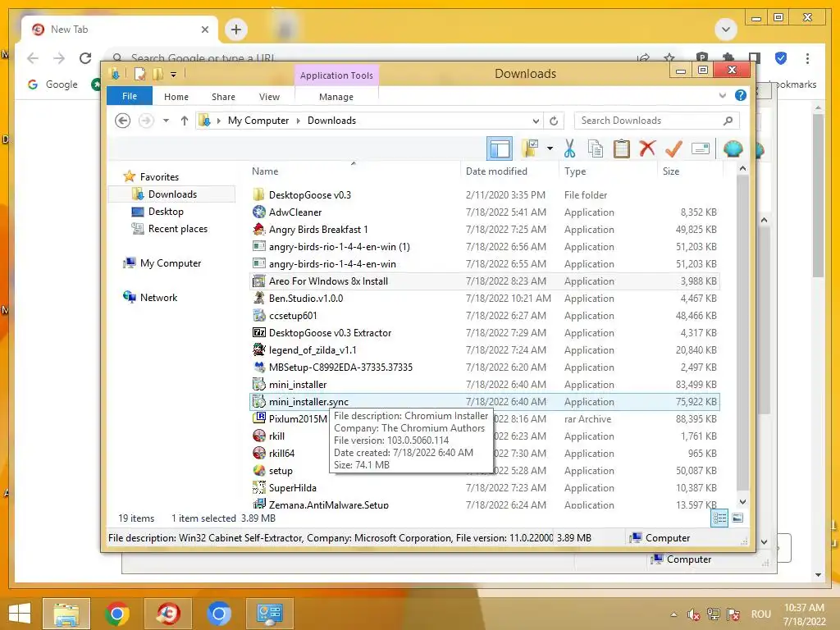Sort by the Name column header
This screenshot has width=840, height=630.
click(354, 171)
